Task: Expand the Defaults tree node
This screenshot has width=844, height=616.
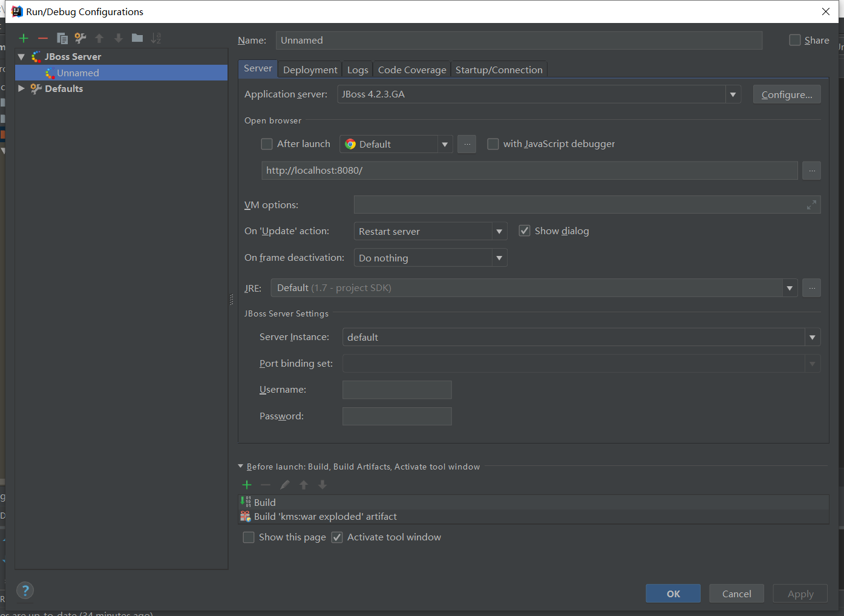Action: 21,88
